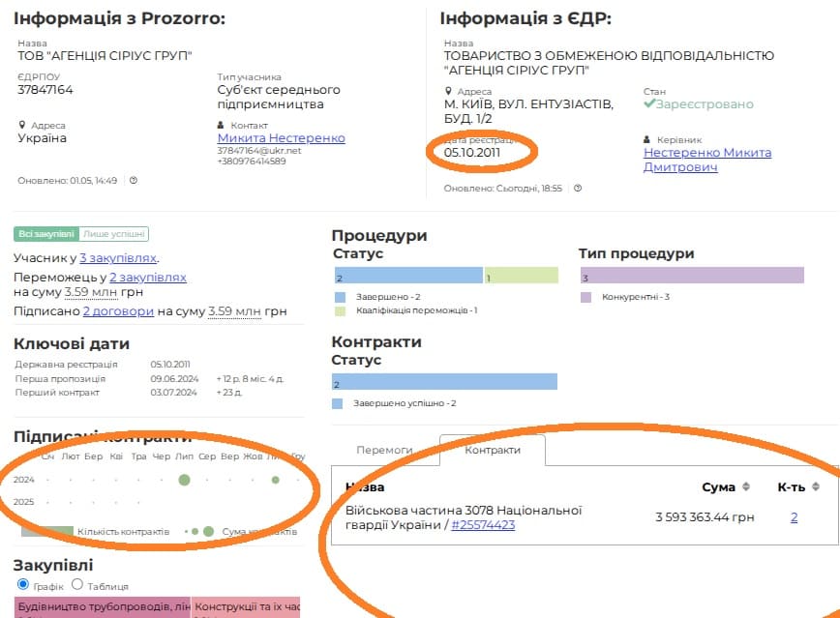Screen dimensions: 840x618
Task: Switch filter to Лише успішні
Action: (114, 234)
